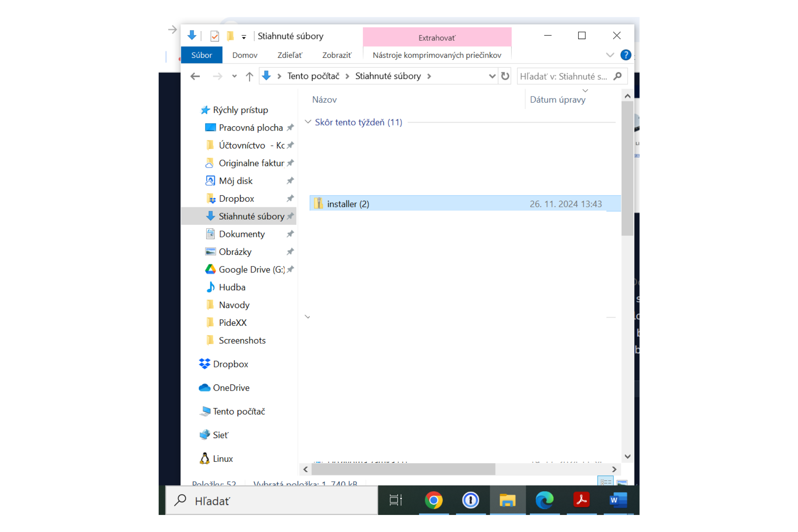Open the Účtovníctvo folder in sidebar
Screen dimensions: 798x532
click(251, 145)
